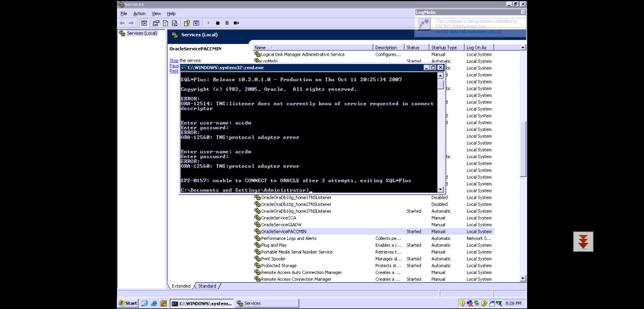Click the third quick launch icon next to Internet Explorer
Viewport: 644px width, 309px height.
pos(164,303)
